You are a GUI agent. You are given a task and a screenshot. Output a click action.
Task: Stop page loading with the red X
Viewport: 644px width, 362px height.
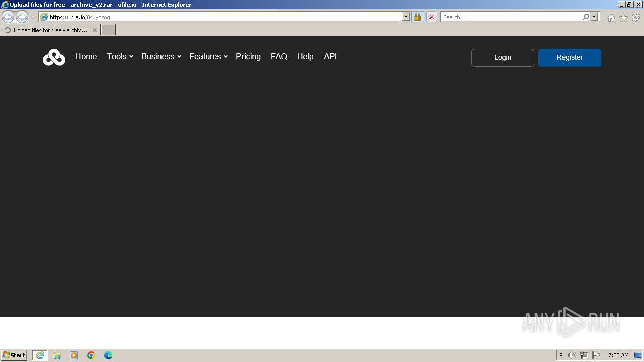point(431,17)
